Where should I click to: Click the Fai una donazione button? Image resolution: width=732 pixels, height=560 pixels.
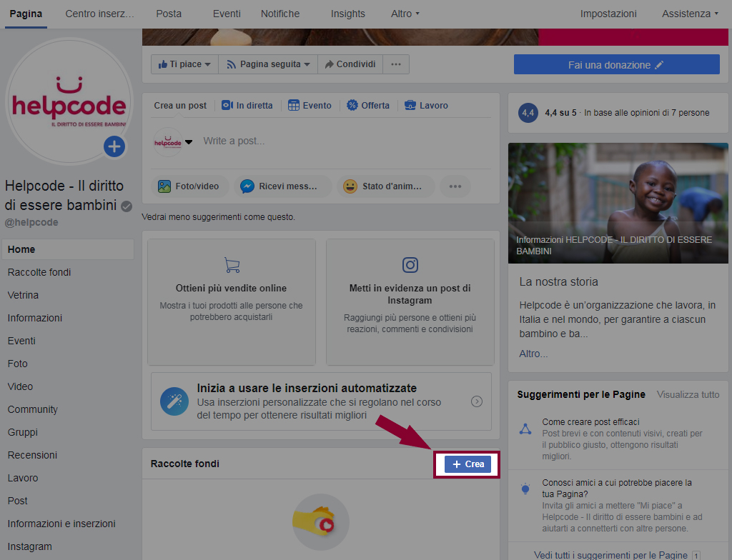coord(617,64)
